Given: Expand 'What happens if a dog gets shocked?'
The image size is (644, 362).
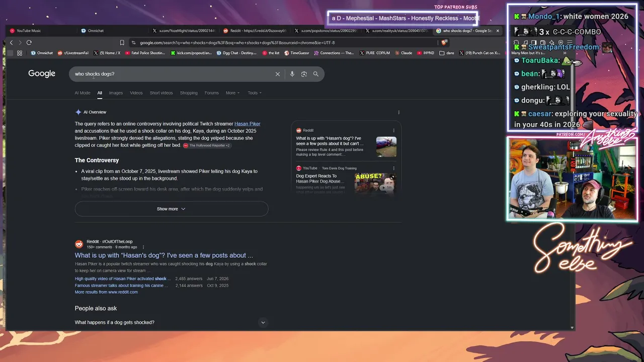Looking at the screenshot, I should 171,322.
